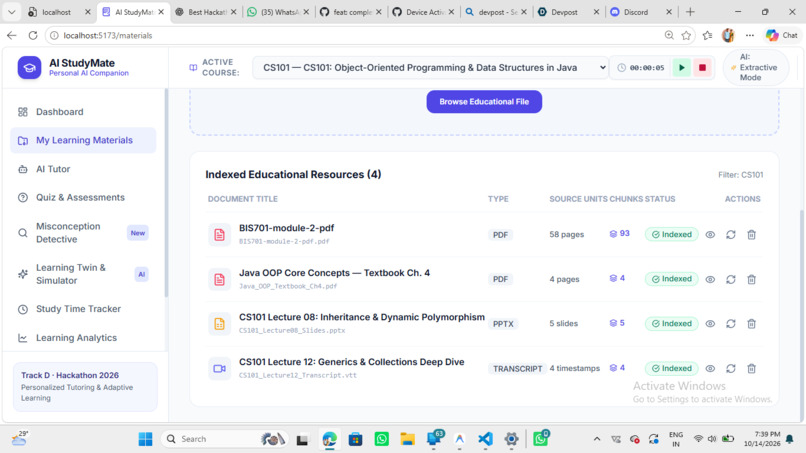Click Browse Educational File button
The width and height of the screenshot is (806, 453).
[484, 102]
